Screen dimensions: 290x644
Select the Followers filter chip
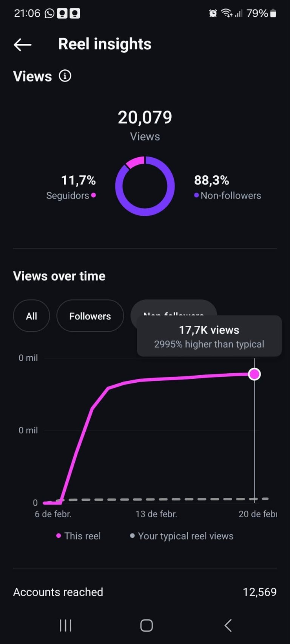[x=90, y=316]
